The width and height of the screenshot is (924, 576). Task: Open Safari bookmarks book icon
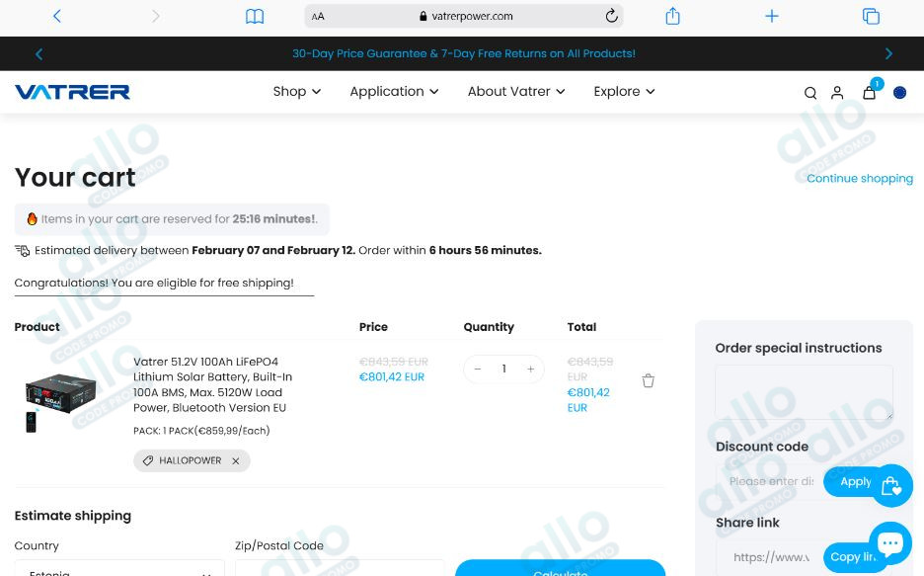click(255, 16)
